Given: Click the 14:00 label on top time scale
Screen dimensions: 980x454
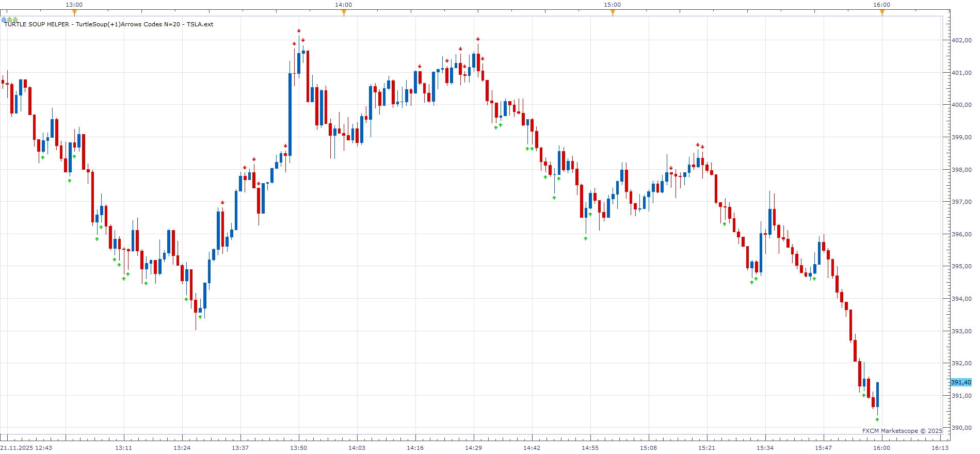Looking at the screenshot, I should tap(344, 5).
